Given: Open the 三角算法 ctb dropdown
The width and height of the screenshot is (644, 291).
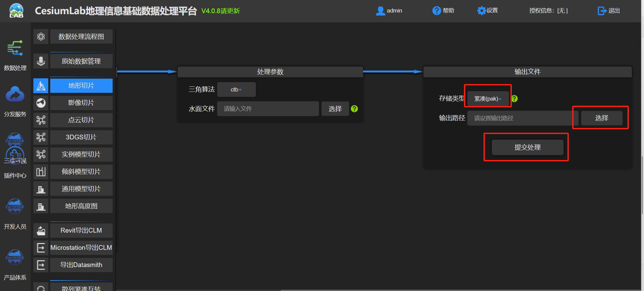Looking at the screenshot, I should tap(236, 89).
